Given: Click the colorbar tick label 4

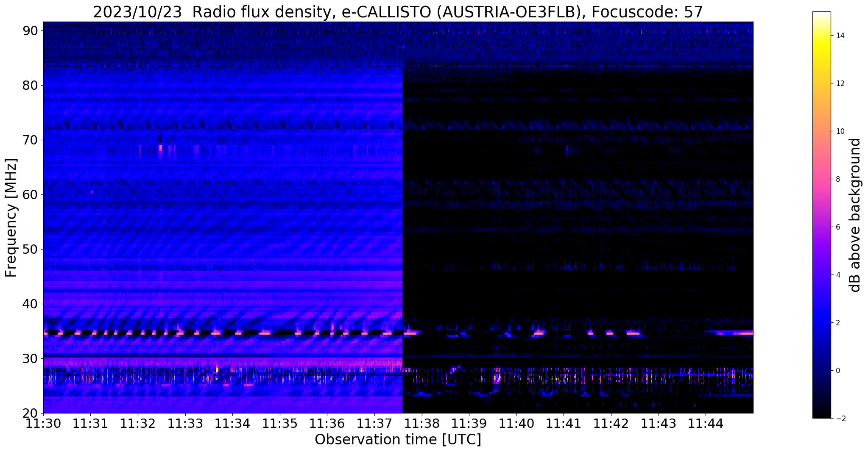Looking at the screenshot, I should (x=837, y=275).
